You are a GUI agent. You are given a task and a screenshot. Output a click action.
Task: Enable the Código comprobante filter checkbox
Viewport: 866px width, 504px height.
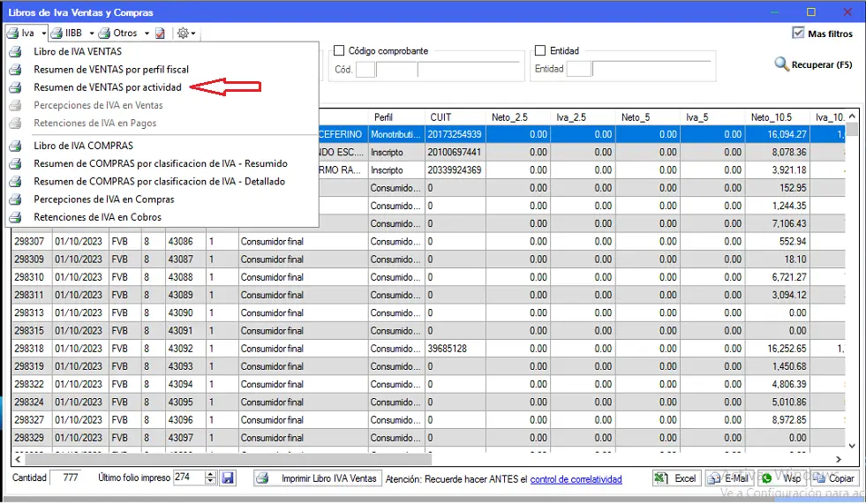click(339, 51)
